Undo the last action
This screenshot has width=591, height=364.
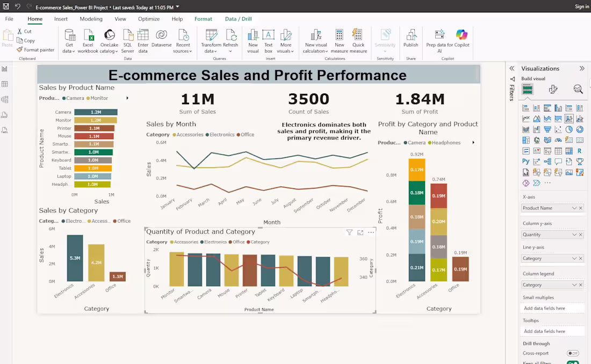(17, 6)
